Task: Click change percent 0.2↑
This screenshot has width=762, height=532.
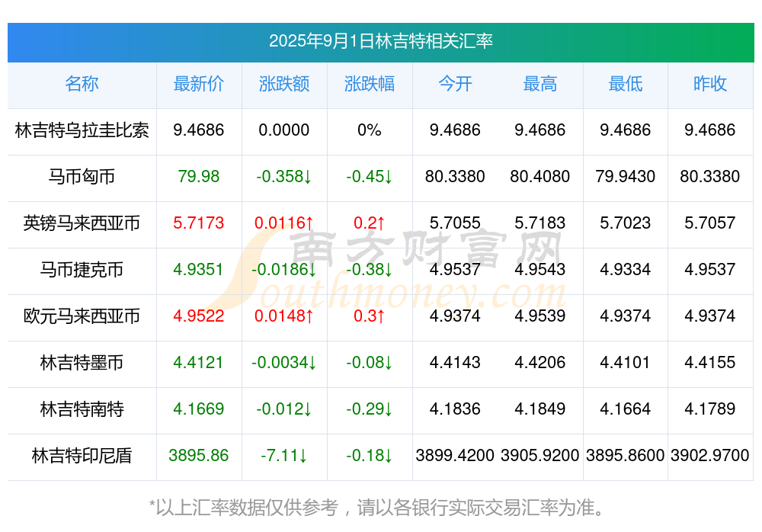Action: click(x=370, y=223)
